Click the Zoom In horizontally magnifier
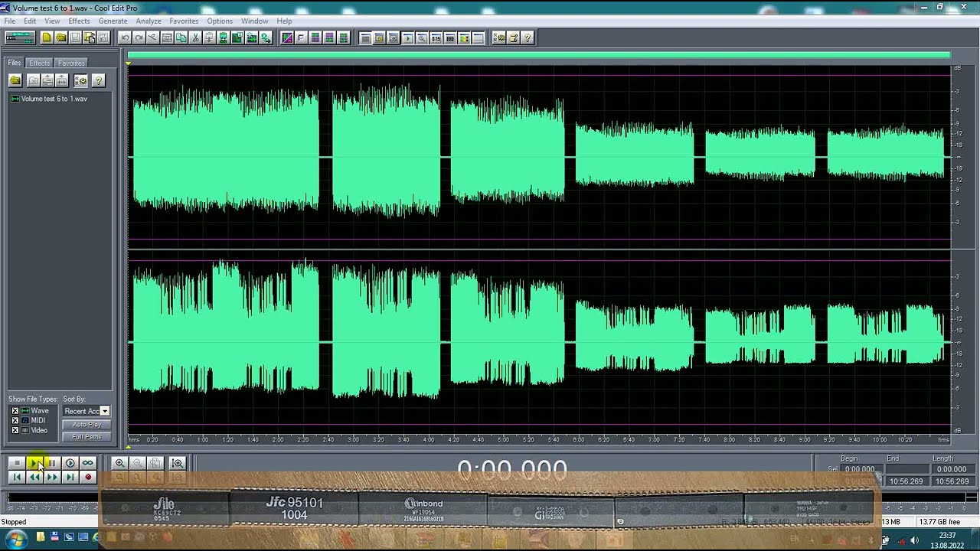980x551 pixels. tap(119, 463)
